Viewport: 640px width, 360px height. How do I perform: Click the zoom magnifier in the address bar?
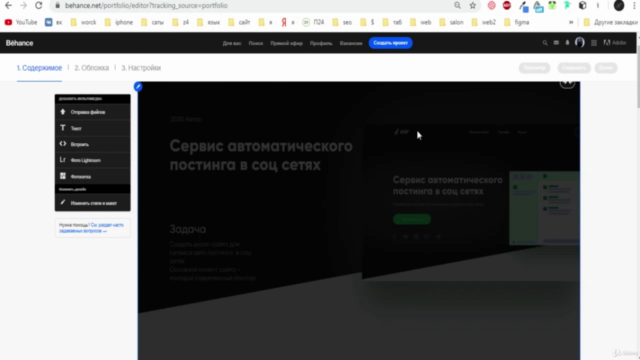point(458,6)
